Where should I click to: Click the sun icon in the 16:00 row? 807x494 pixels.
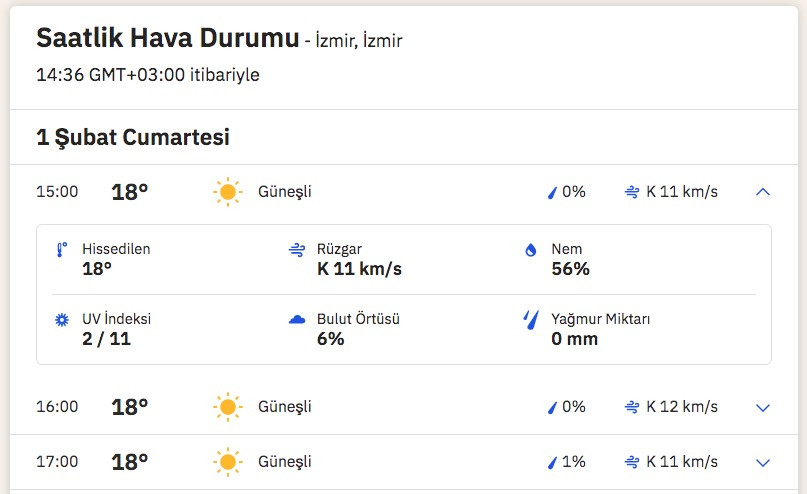[x=228, y=407]
